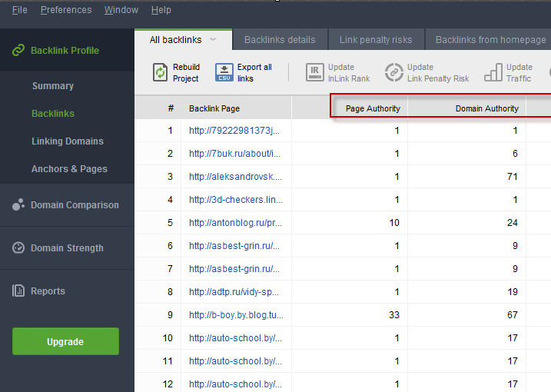Open the Reports section

click(48, 291)
